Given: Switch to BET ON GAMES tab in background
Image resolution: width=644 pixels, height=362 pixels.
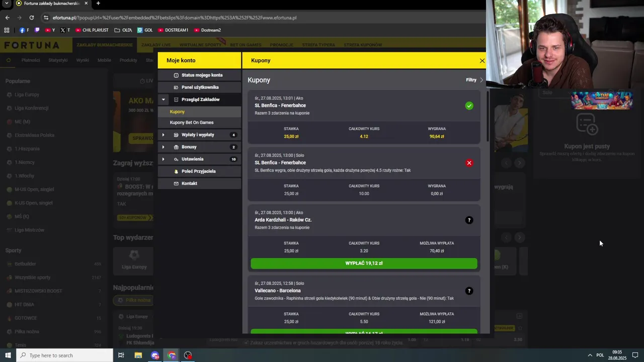Looking at the screenshot, I should point(246,45).
